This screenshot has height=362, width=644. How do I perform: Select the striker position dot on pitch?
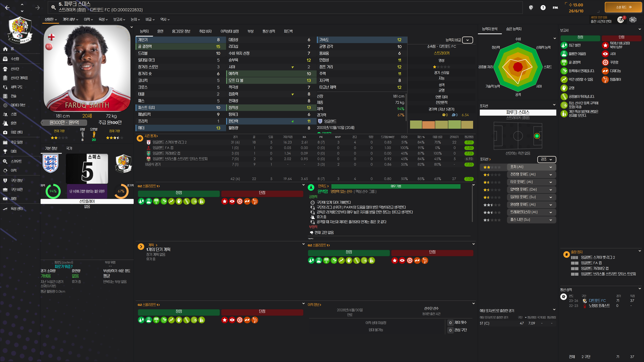pos(537,136)
